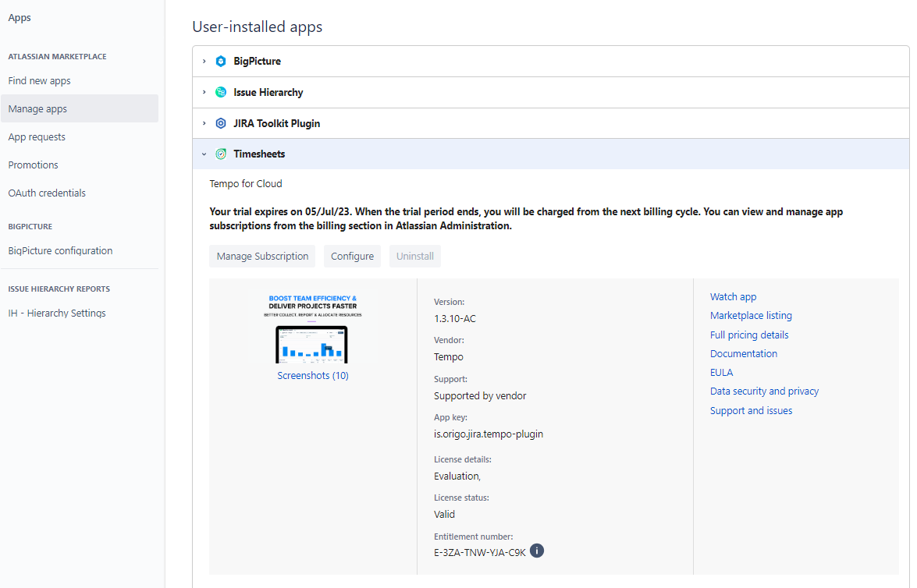Click the Tempo for Cloud description
Viewport: 917px width, 588px height.
(x=246, y=183)
